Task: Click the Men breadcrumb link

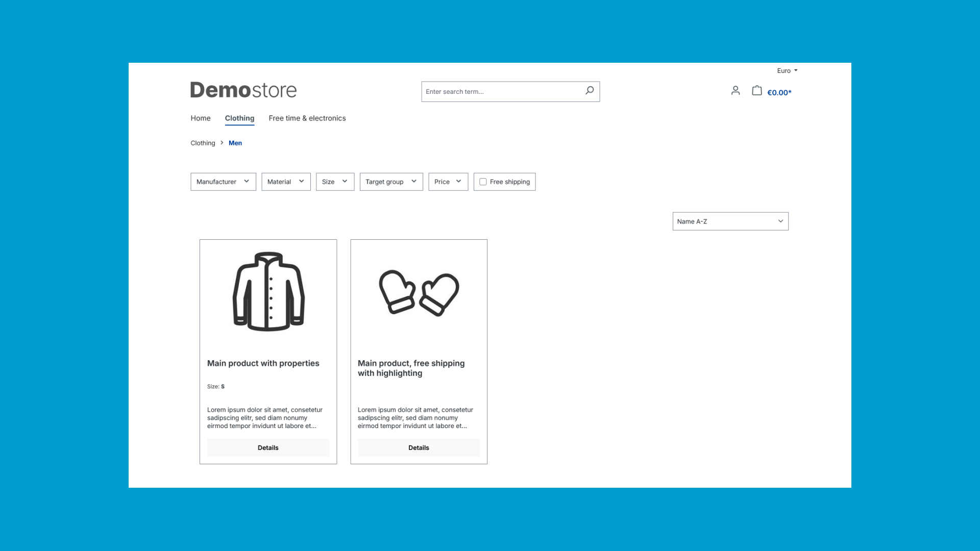Action: [235, 143]
